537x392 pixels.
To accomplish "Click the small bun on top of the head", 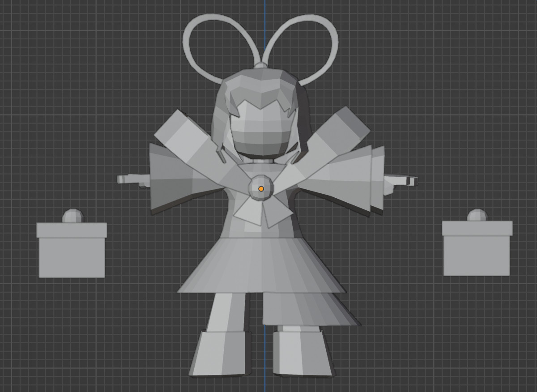I will 261,66.
